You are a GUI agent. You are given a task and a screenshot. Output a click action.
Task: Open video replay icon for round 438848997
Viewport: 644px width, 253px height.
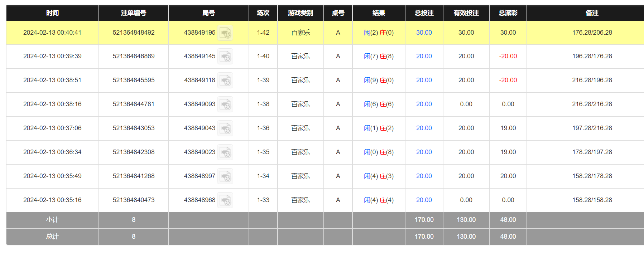click(225, 176)
